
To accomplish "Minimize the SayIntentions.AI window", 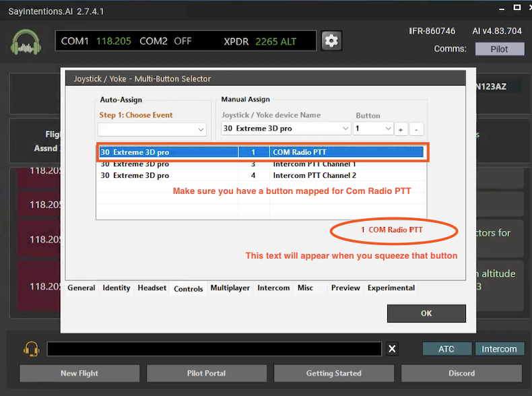I will point(502,9).
